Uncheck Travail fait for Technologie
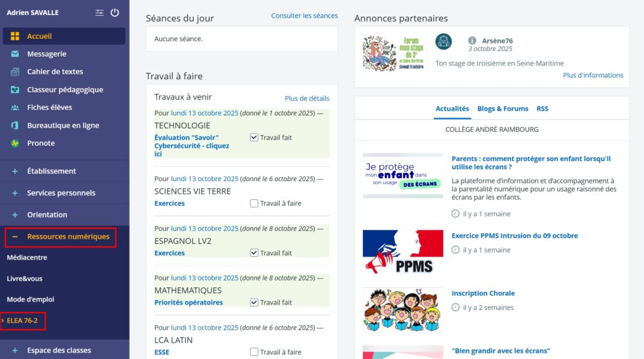 (254, 137)
